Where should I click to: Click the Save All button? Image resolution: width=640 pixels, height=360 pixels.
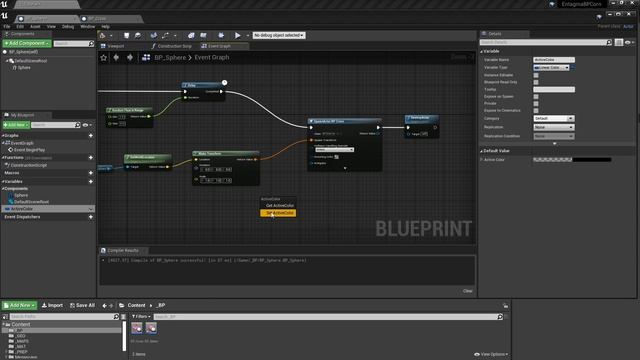82,305
